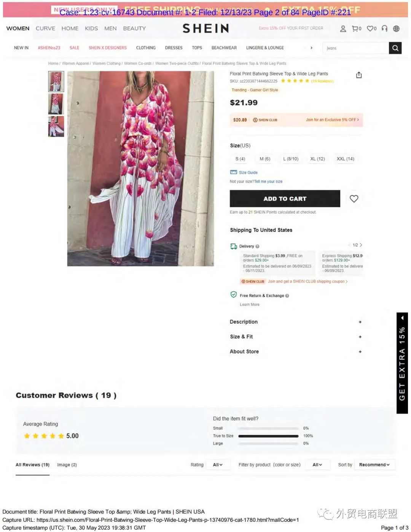This screenshot has height=532, width=411.
Task: Open the wishlist heart in header
Action: click(x=370, y=29)
